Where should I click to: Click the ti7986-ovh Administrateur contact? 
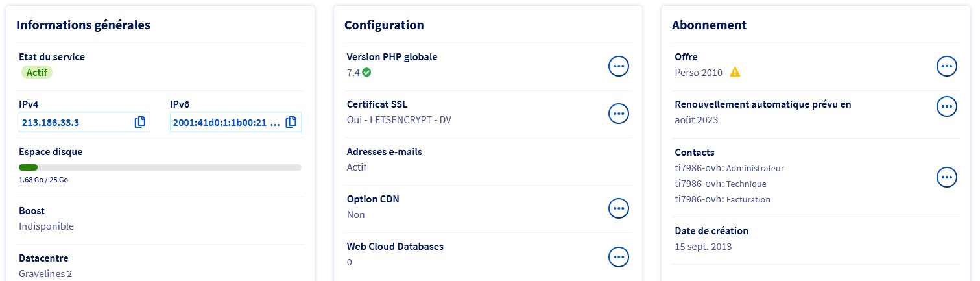coord(729,168)
